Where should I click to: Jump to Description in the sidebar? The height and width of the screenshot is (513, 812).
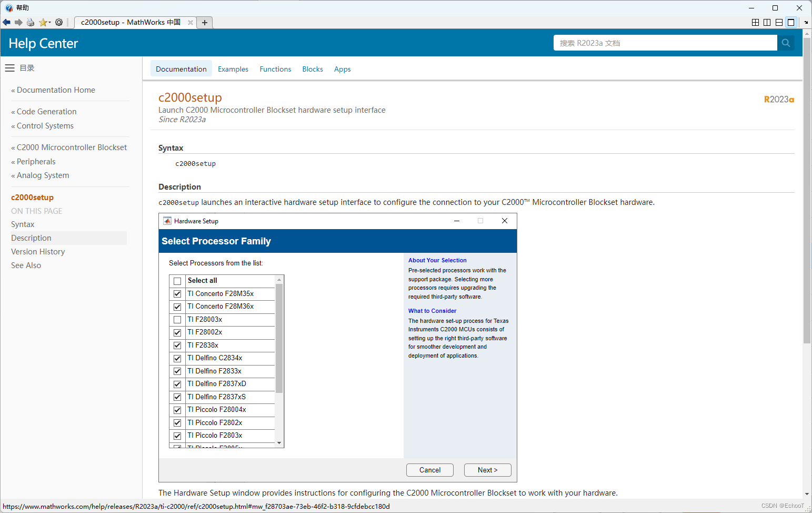[x=31, y=238]
